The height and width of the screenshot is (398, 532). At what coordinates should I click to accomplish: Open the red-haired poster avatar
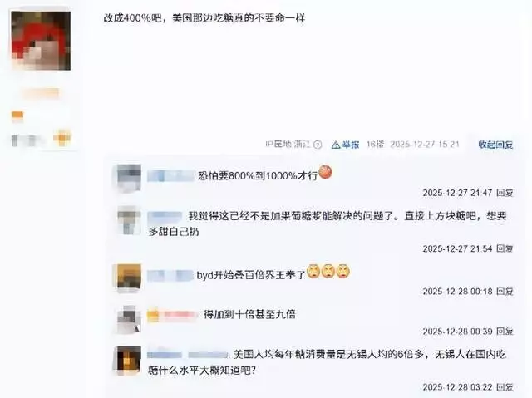(x=41, y=41)
